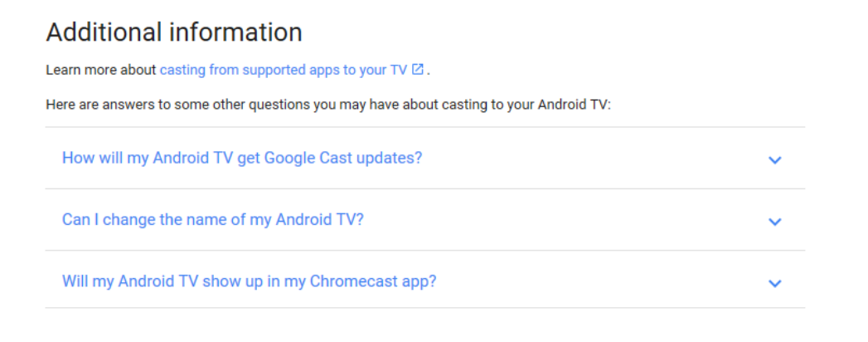The width and height of the screenshot is (868, 342).
Task: Click chevron beside Chromecast app question
Action: (x=775, y=283)
